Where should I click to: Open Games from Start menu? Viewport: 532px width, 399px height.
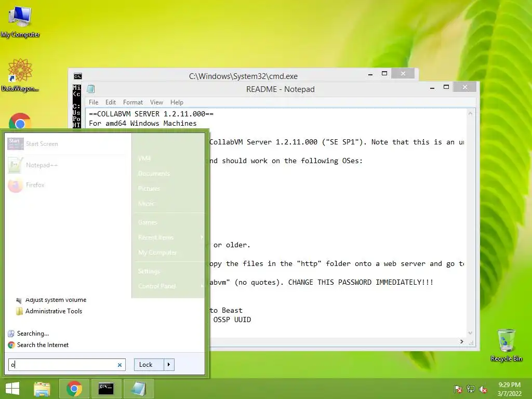tap(148, 222)
